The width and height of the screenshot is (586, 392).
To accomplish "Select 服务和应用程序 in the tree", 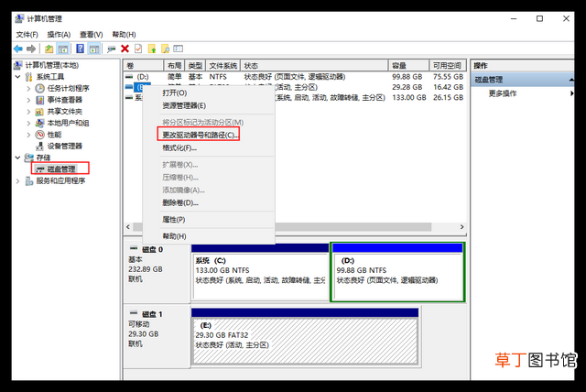I will [60, 180].
